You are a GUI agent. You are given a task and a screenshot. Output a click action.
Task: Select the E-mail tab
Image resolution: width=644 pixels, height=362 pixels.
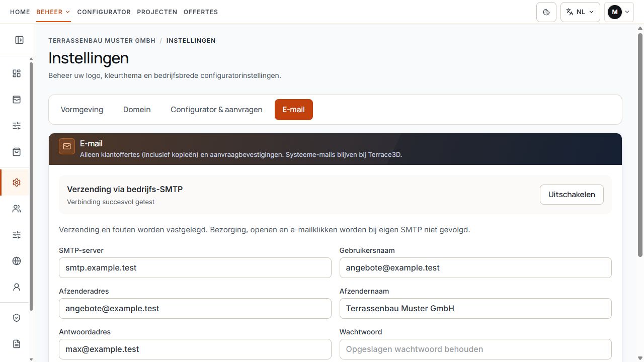[294, 110]
